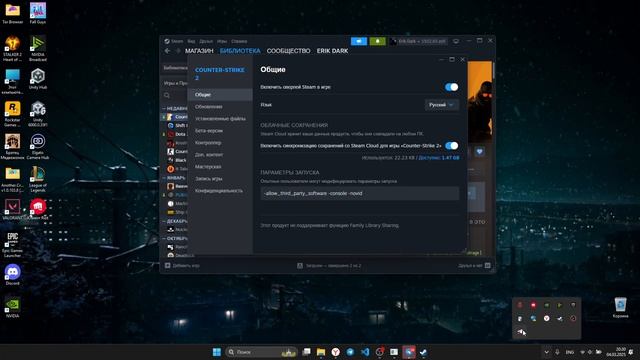Switch to the Мастерская properties tab
The image size is (640, 360).
[x=220, y=167]
